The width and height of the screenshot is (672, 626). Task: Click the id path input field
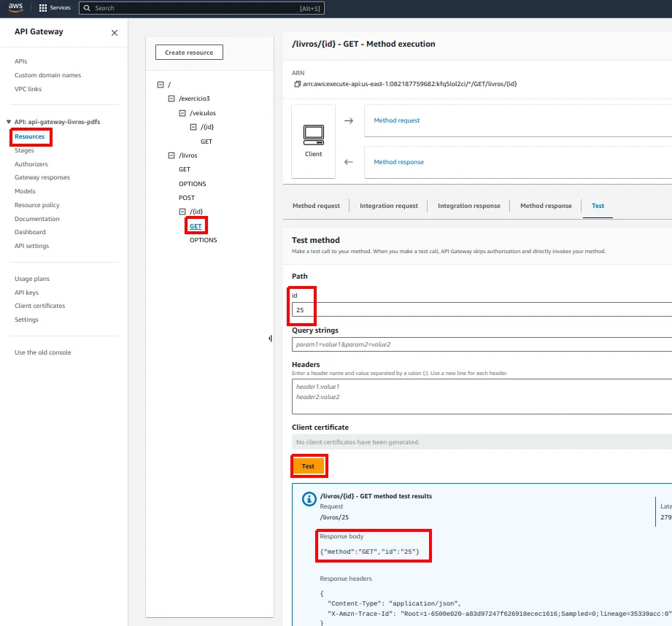pyautogui.click(x=482, y=310)
